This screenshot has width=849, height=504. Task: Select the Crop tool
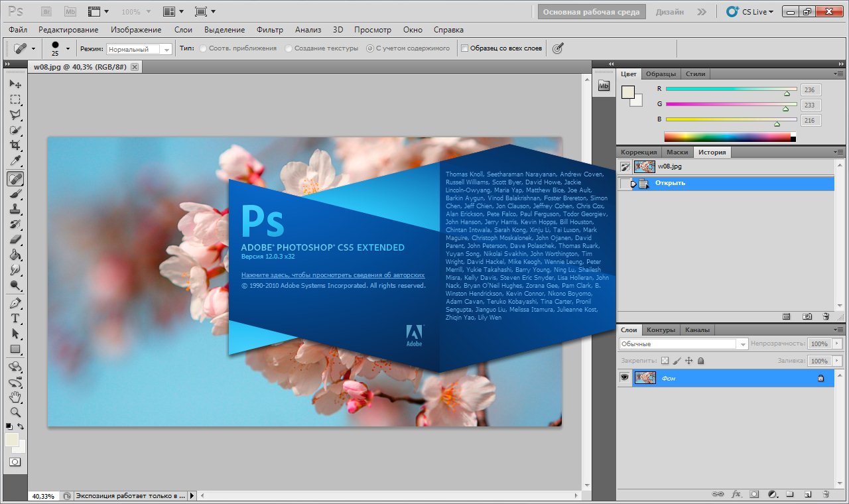click(15, 146)
